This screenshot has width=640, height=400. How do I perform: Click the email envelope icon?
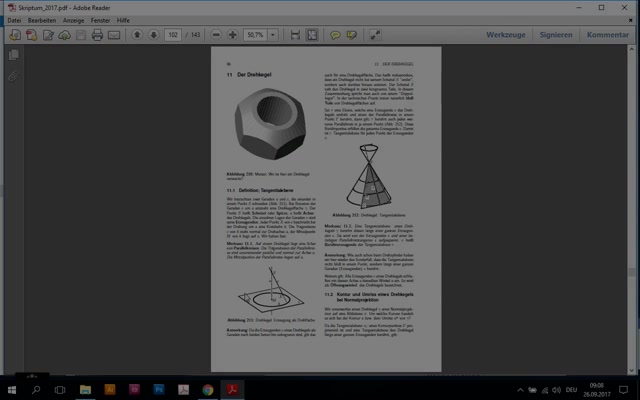point(114,35)
